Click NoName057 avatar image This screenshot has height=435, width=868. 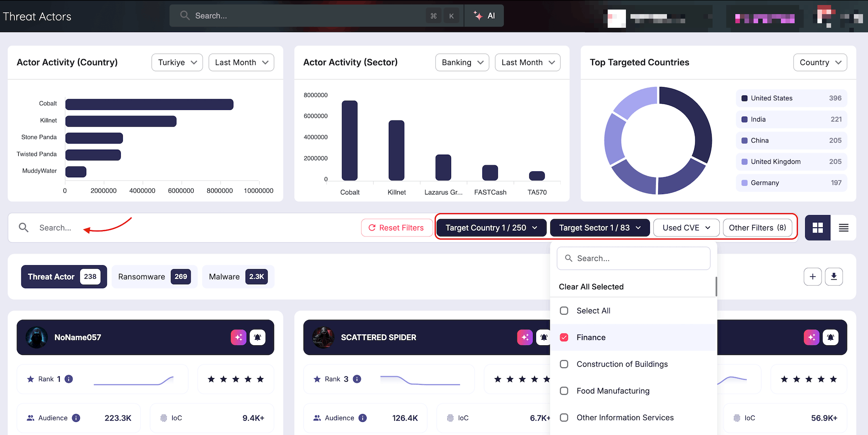(37, 338)
